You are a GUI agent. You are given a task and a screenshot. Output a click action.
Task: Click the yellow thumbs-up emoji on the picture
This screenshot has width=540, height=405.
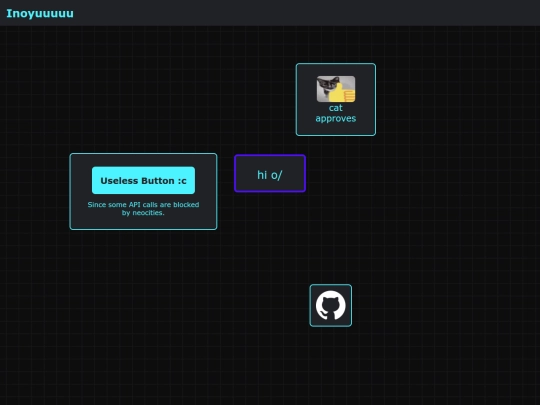coord(343,93)
